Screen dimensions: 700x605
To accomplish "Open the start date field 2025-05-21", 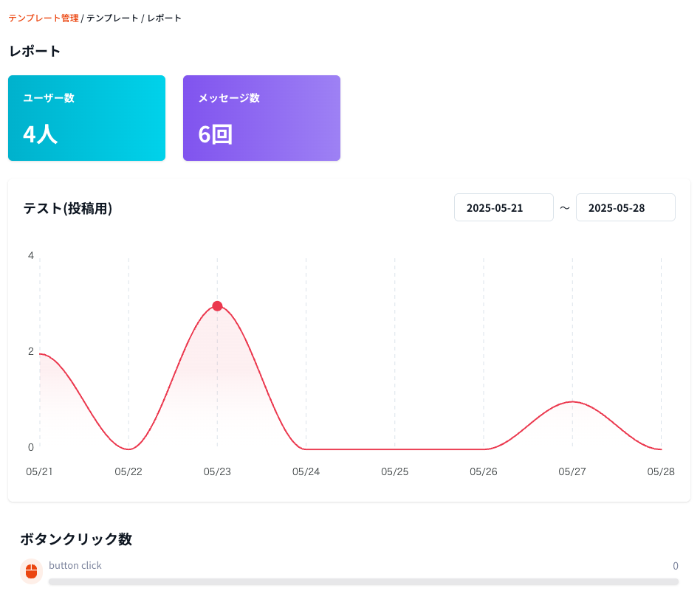I will (x=504, y=207).
